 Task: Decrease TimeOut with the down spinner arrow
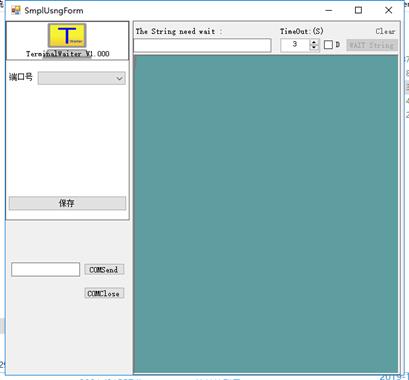pos(314,47)
